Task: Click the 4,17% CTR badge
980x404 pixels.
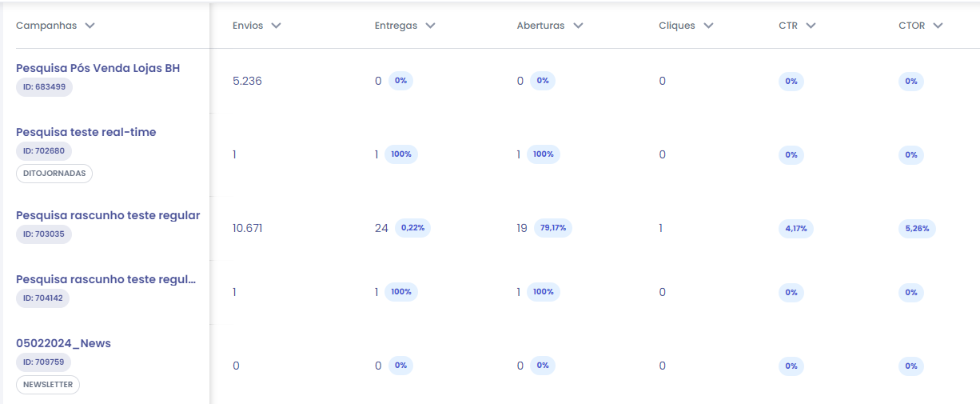Action: point(796,228)
